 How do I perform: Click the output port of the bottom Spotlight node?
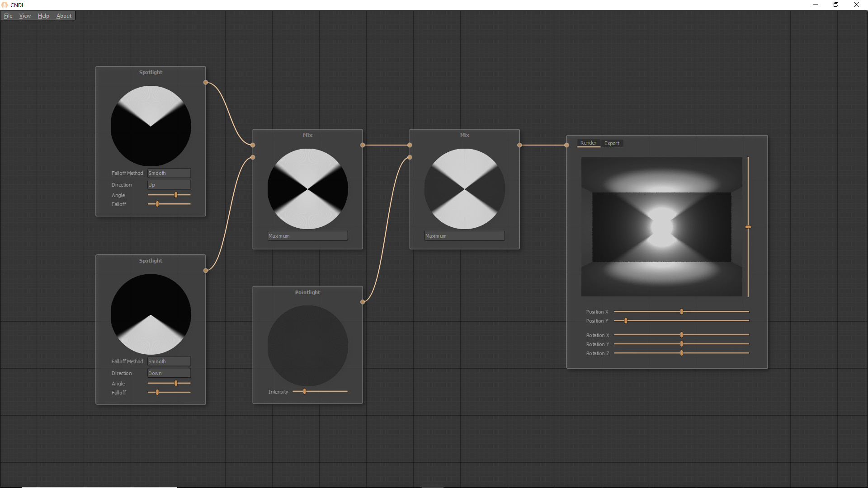coord(205,271)
